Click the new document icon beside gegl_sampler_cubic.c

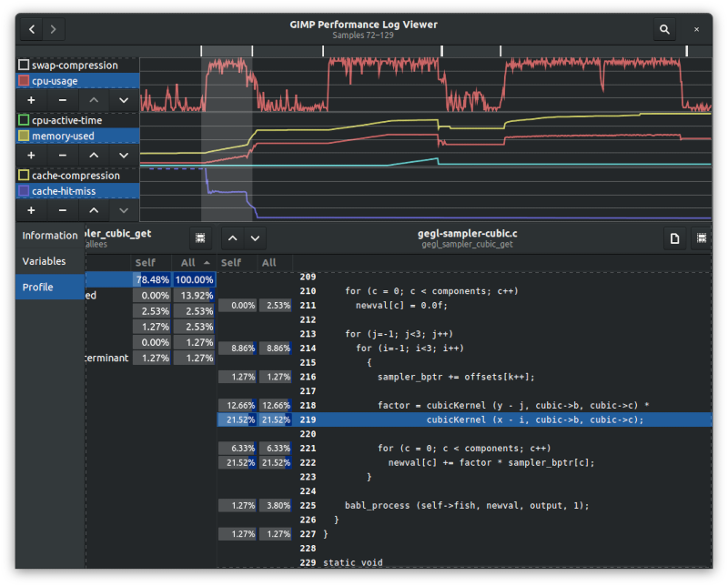click(x=674, y=238)
